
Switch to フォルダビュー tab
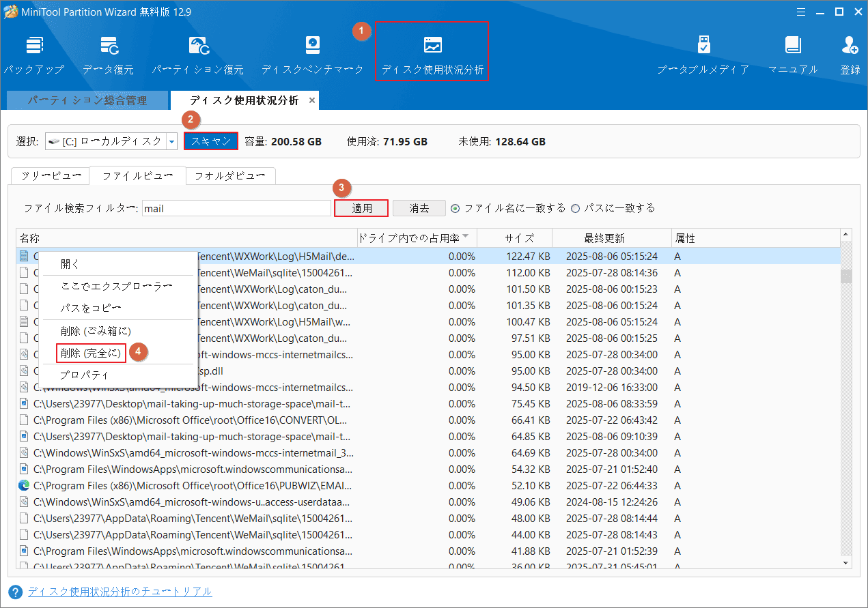pos(230,175)
